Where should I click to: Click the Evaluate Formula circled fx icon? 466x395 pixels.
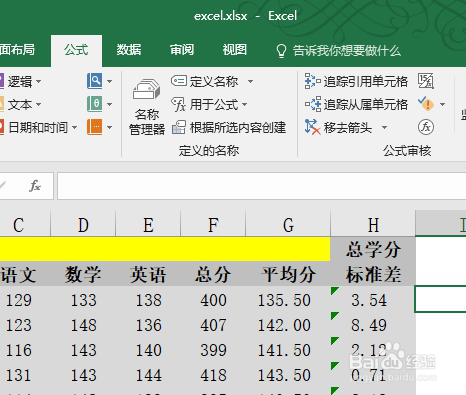coord(426,127)
